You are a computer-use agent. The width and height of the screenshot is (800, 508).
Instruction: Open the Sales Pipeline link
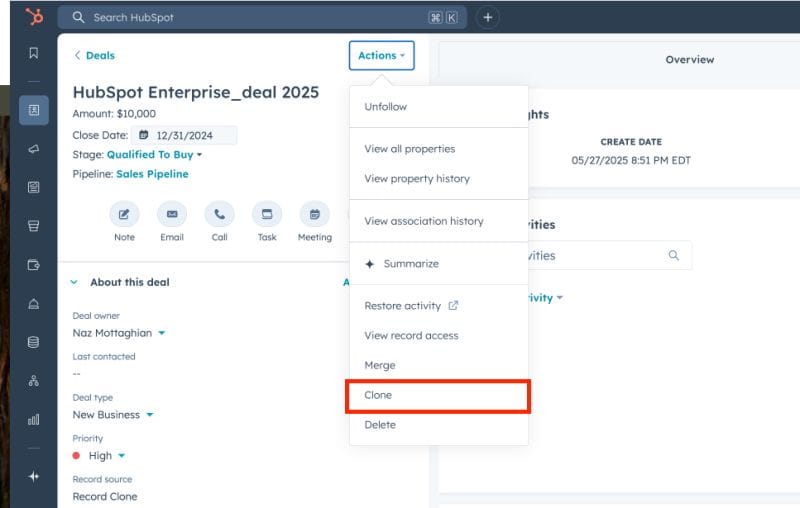[152, 174]
